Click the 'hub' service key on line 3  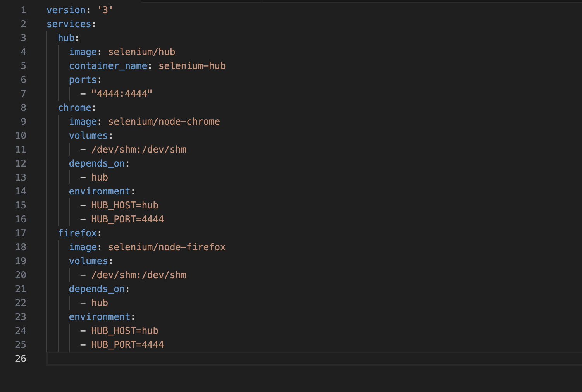point(66,38)
